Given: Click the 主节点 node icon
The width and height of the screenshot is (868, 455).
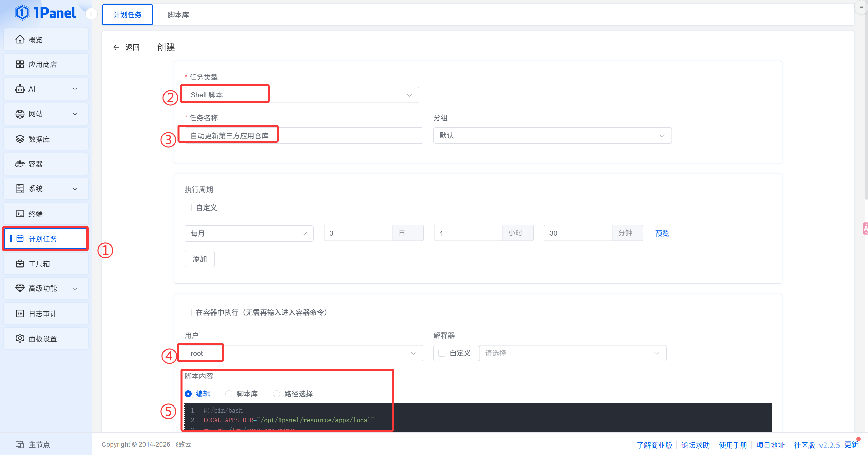Looking at the screenshot, I should point(20,444).
